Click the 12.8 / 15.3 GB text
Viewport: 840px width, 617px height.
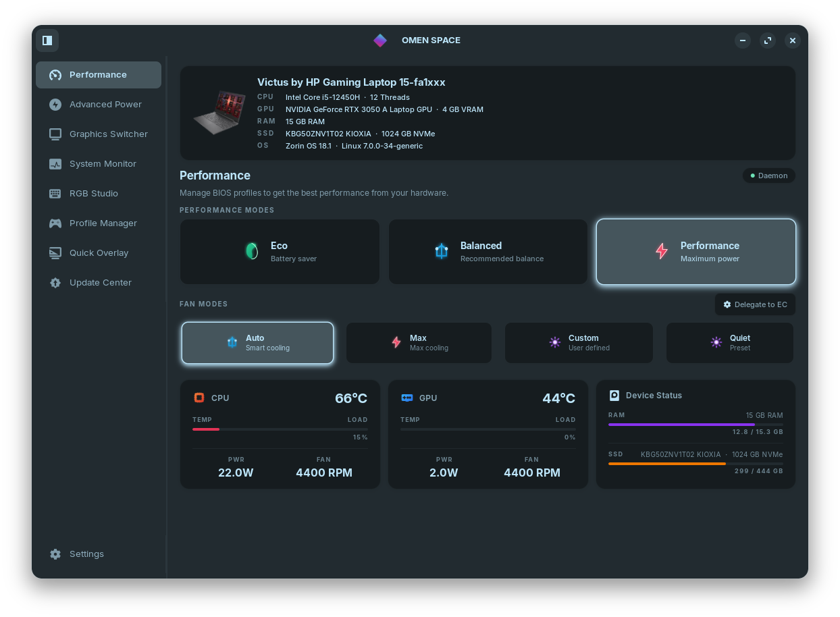pyautogui.click(x=758, y=432)
